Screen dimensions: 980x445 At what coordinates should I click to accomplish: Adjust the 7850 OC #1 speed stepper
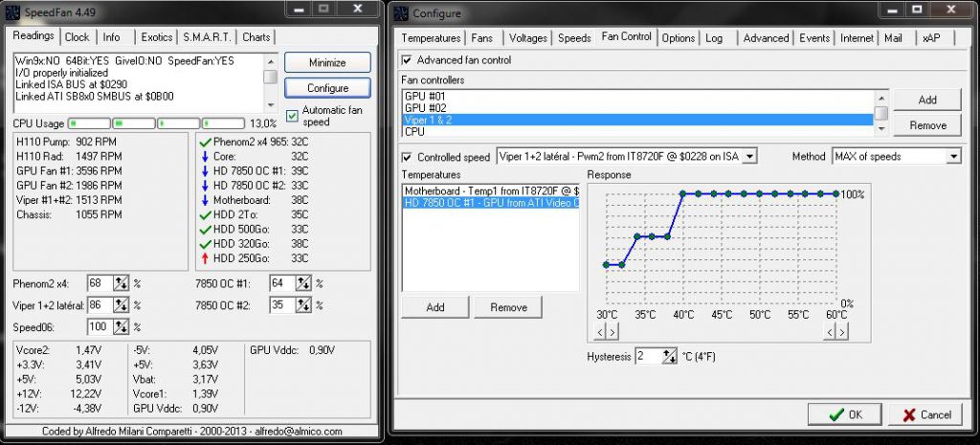pyautogui.click(x=303, y=284)
